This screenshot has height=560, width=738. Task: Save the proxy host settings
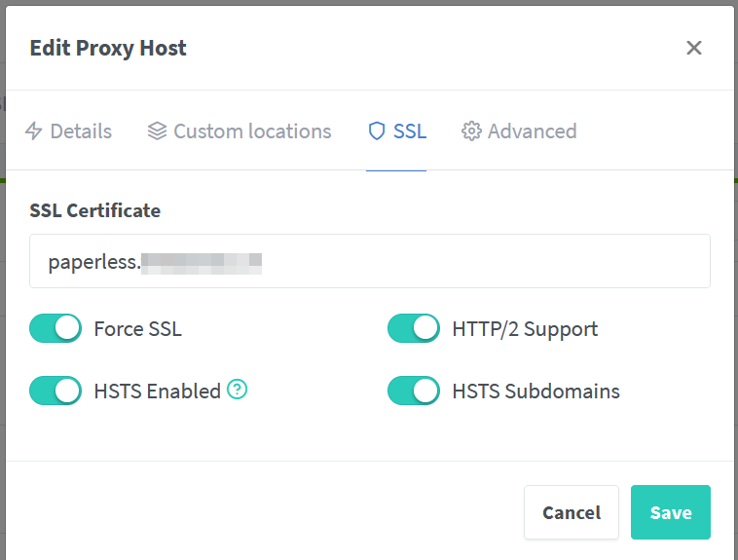(x=671, y=512)
